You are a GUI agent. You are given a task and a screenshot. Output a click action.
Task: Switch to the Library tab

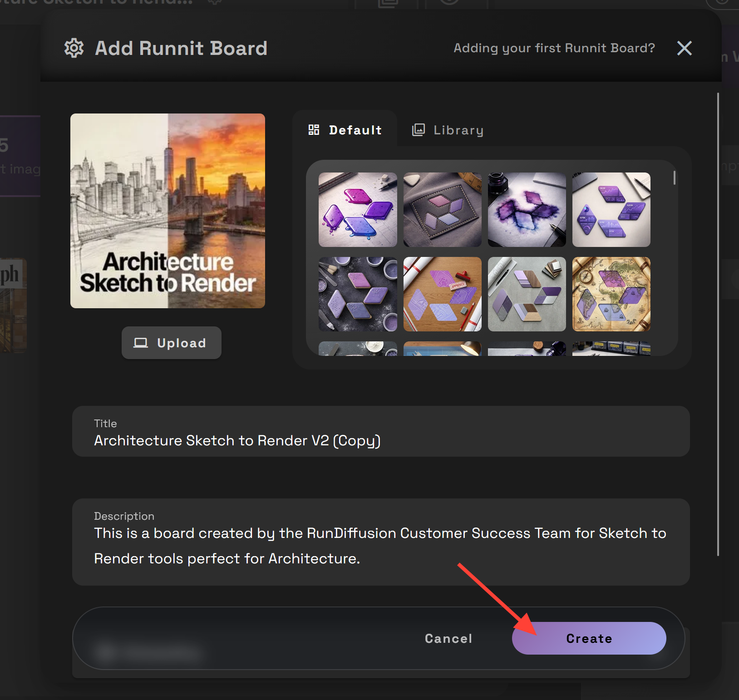tap(448, 130)
